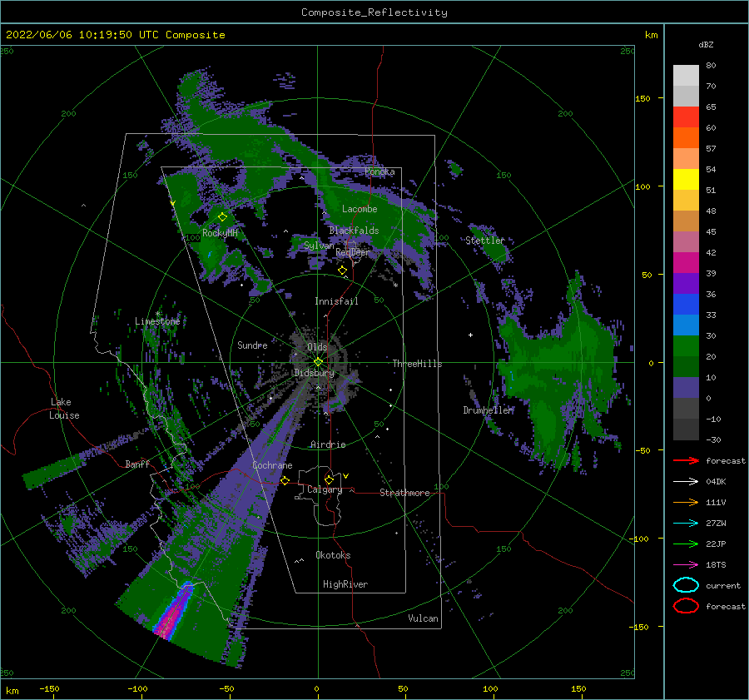Click the dBZ scale heading
Screen dimensions: 749x700
pyautogui.click(x=706, y=44)
